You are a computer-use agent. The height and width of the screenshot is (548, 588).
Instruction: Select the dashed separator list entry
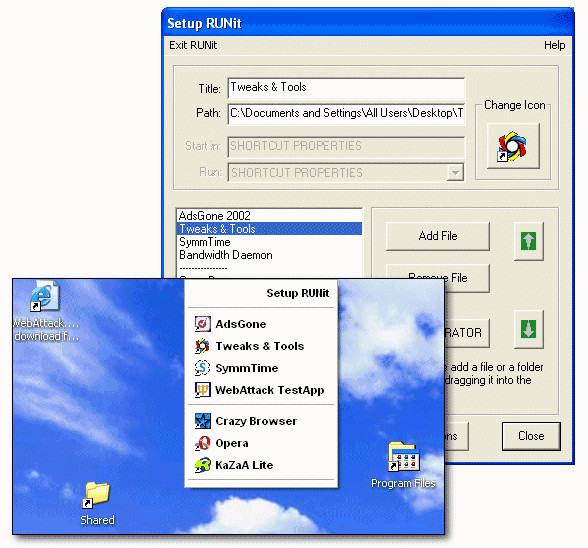(x=269, y=268)
